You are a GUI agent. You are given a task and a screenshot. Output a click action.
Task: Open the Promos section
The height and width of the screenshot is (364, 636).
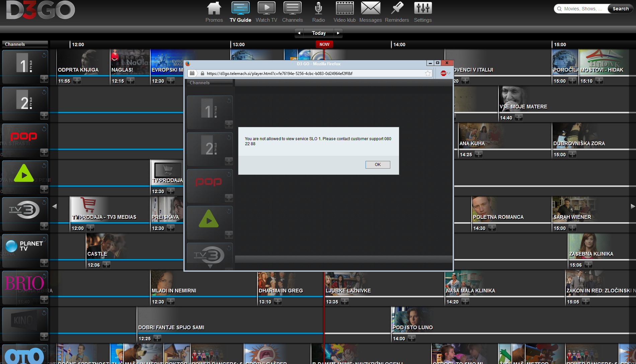tap(214, 12)
